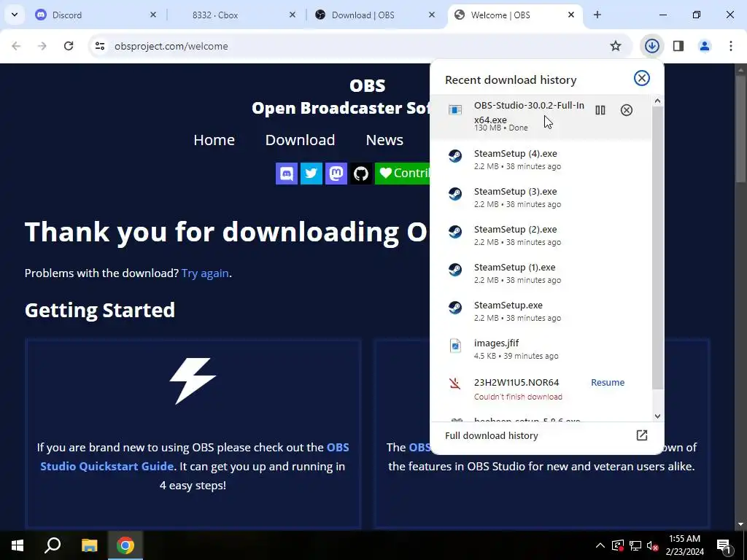Viewport: 747px width, 560px height.
Task: Open SteamSetup (4).exe download entry
Action: [x=541, y=159]
